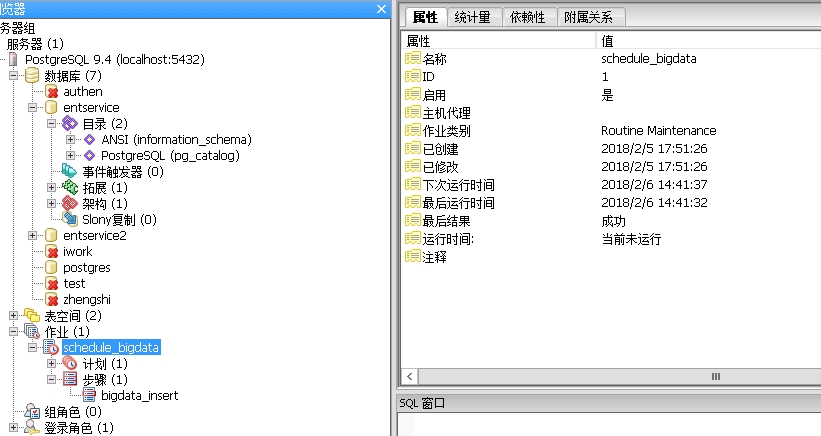Click the schedule_bigdata job icon
This screenshot has width=821, height=436.
[x=50, y=347]
